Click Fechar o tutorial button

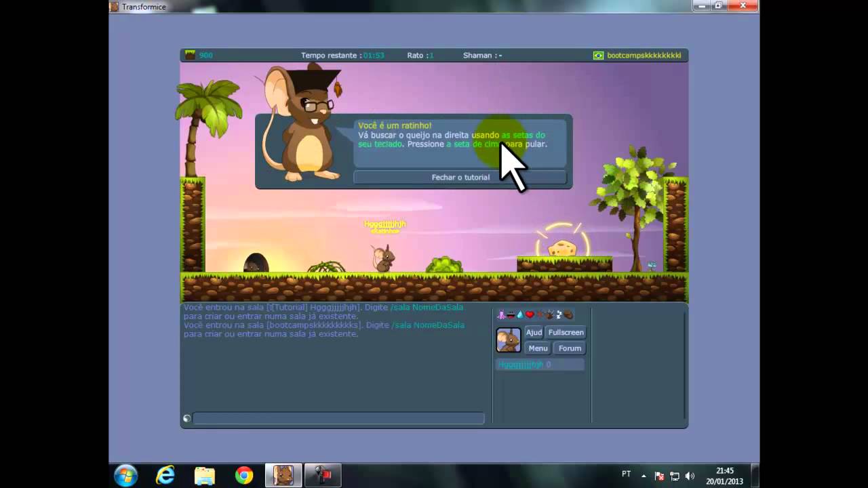pyautogui.click(x=460, y=177)
